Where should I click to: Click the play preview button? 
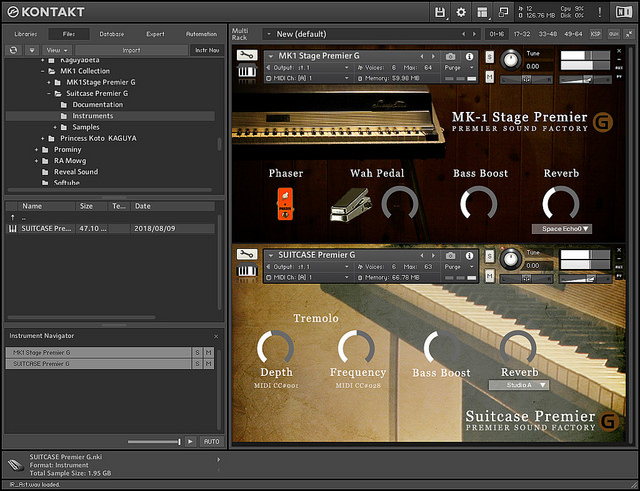point(190,441)
